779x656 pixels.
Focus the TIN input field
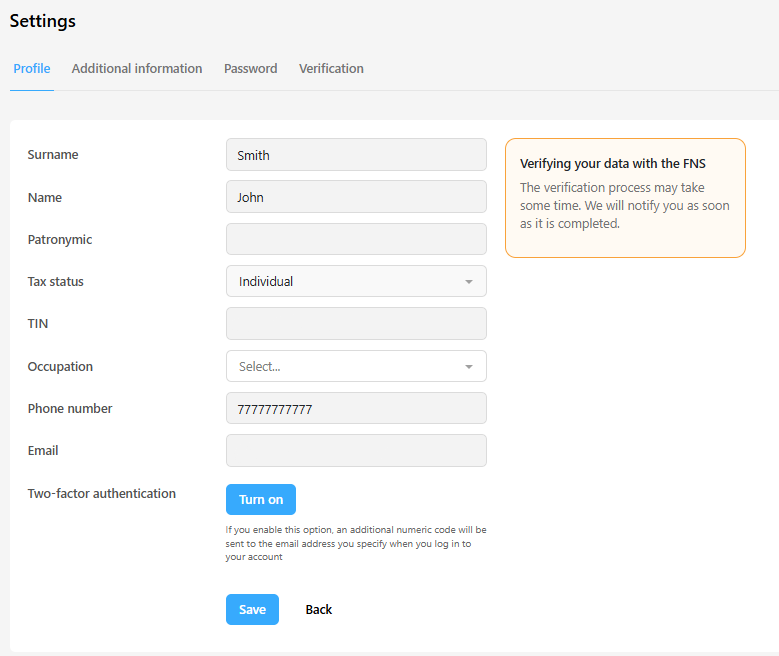(x=356, y=324)
